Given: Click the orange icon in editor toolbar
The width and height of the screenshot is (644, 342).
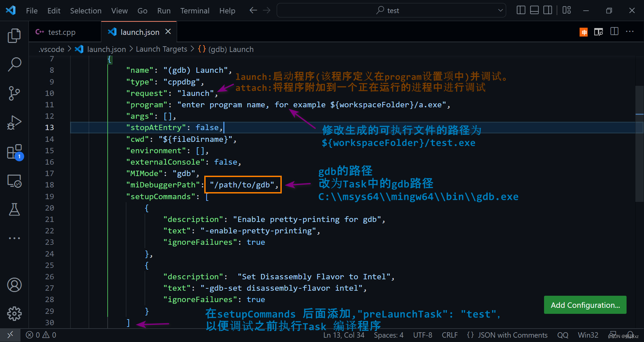Looking at the screenshot, I should (x=584, y=32).
